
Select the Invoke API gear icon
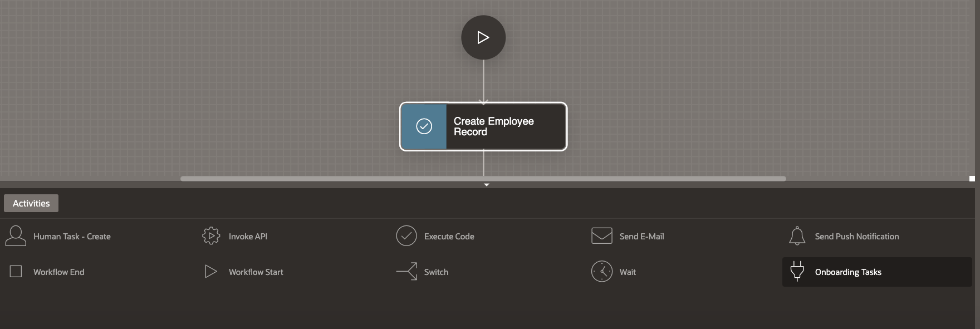coord(211,236)
